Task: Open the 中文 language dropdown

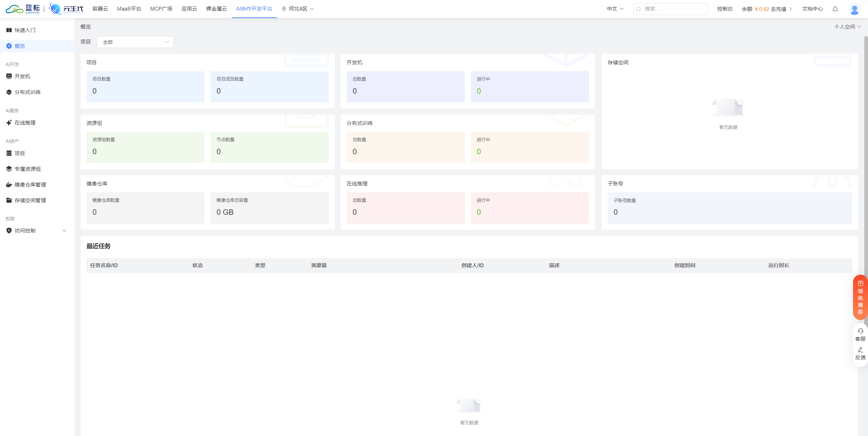Action: tap(615, 9)
